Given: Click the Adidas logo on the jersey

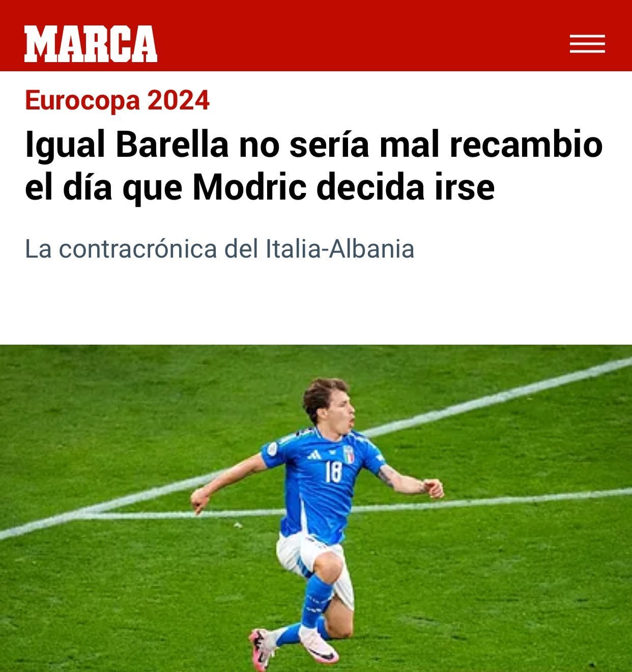Looking at the screenshot, I should coord(314,454).
